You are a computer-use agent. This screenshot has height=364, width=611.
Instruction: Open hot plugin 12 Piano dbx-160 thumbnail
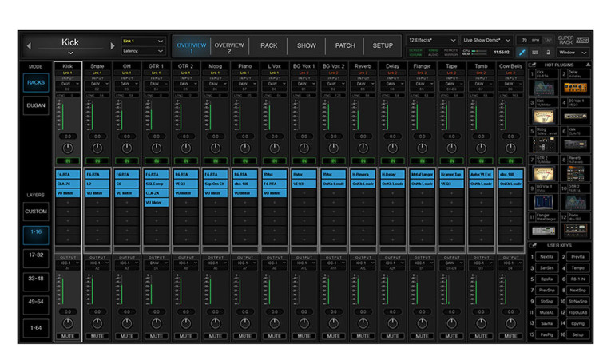click(575, 230)
